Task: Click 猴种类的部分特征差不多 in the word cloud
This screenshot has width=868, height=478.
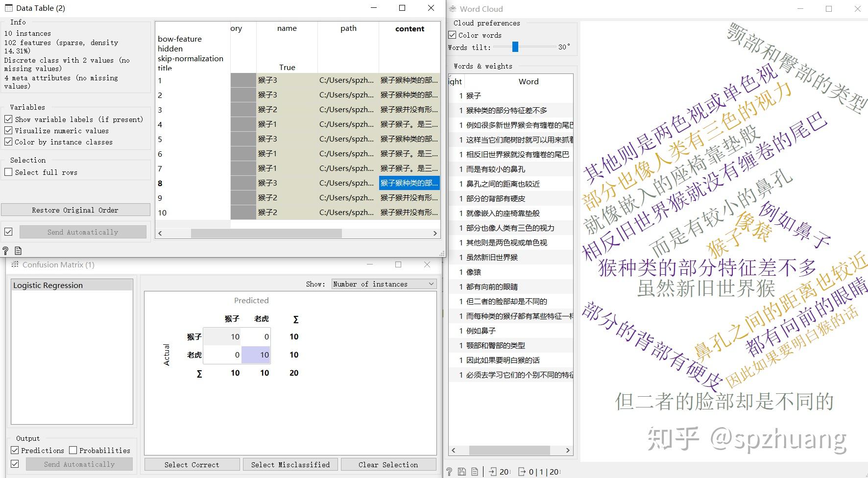Action: (708, 267)
